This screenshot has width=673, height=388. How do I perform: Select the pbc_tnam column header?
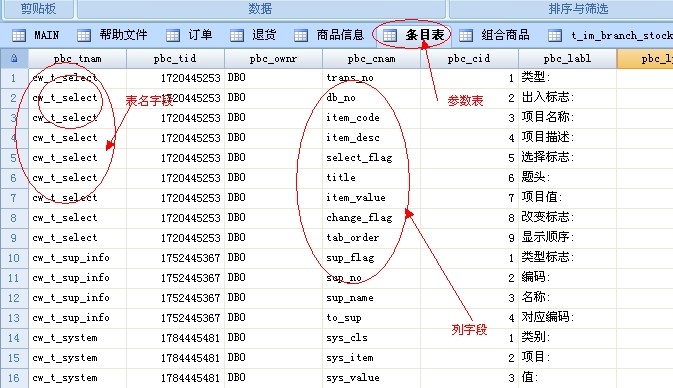[78, 58]
